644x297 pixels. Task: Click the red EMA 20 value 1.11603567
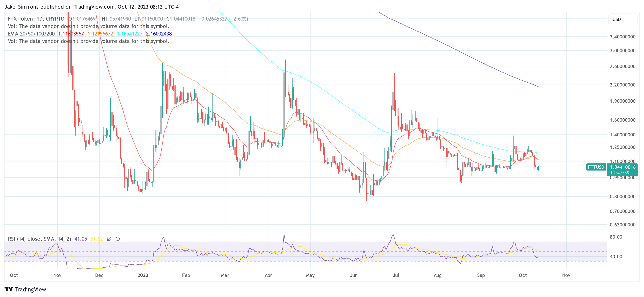[x=71, y=34]
